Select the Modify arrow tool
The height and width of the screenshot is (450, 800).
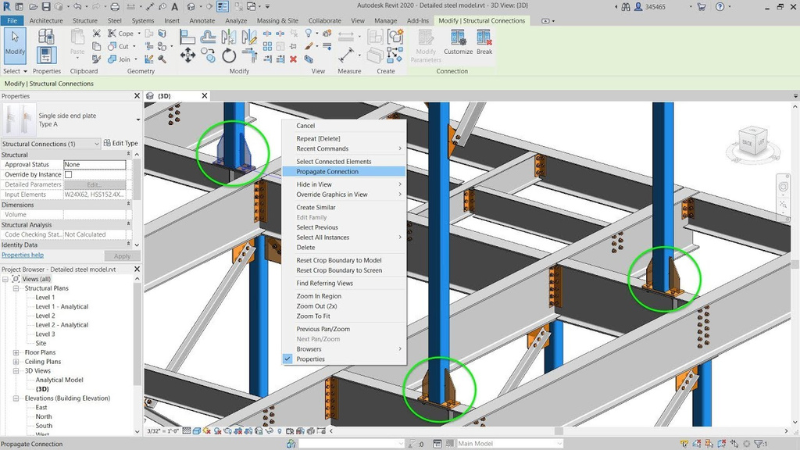[x=15, y=42]
